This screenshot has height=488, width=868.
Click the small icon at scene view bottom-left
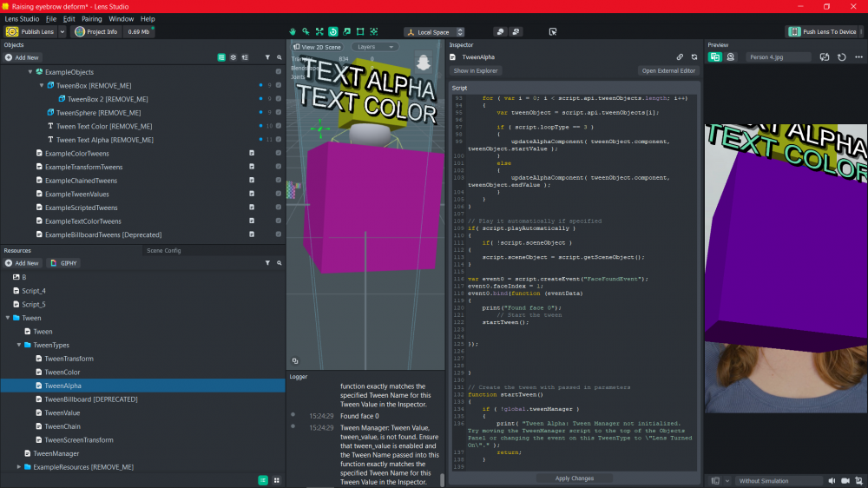(295, 360)
